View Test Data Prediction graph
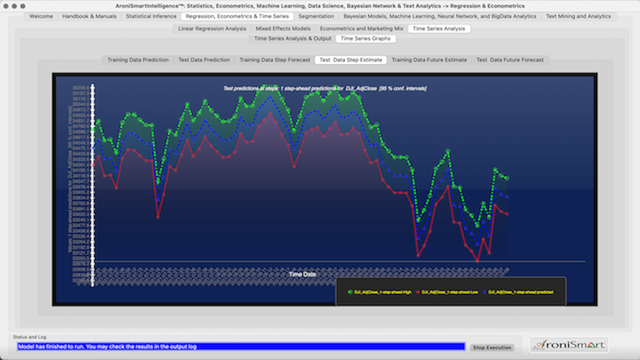The image size is (640, 360). tap(204, 60)
